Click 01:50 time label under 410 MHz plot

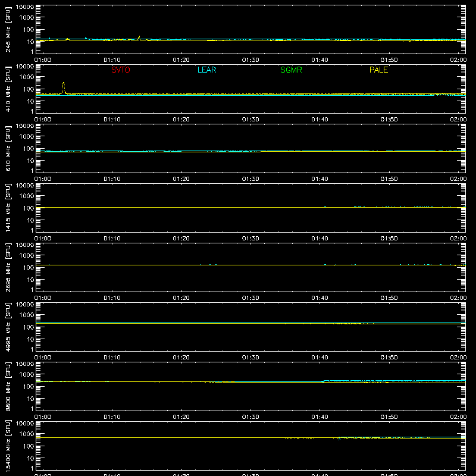point(389,120)
